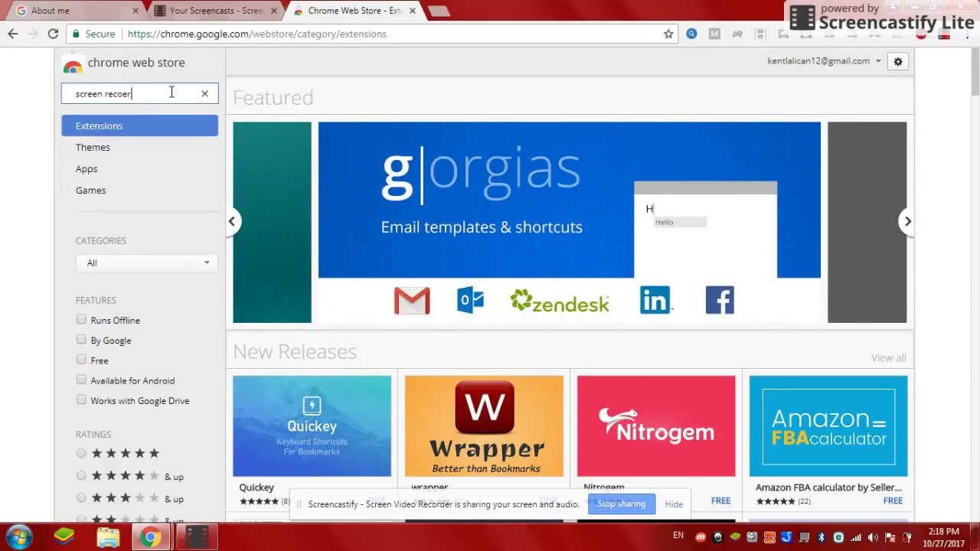Select Extensions in the sidebar

[x=139, y=126]
